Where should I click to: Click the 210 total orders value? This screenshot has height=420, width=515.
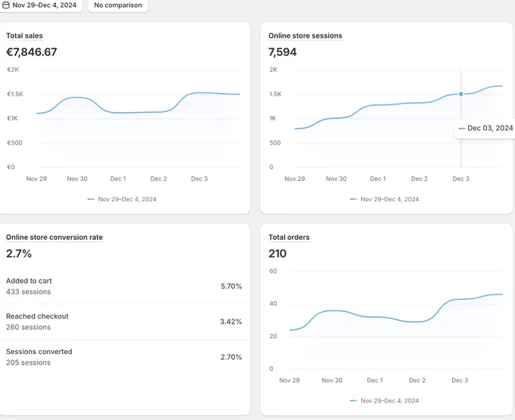point(277,254)
